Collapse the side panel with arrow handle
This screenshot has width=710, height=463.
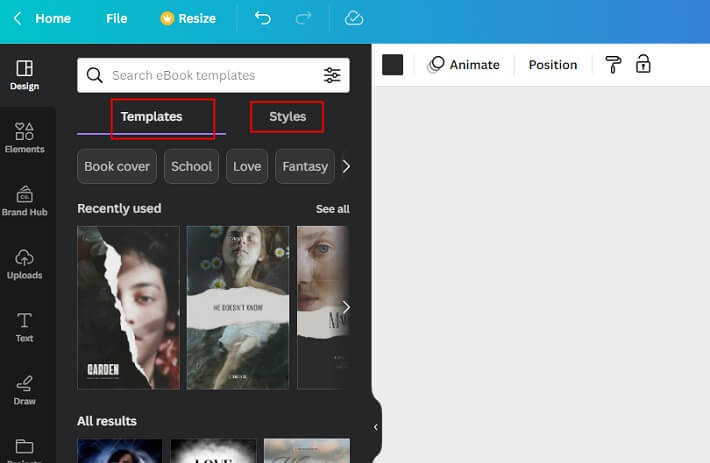[x=376, y=427]
